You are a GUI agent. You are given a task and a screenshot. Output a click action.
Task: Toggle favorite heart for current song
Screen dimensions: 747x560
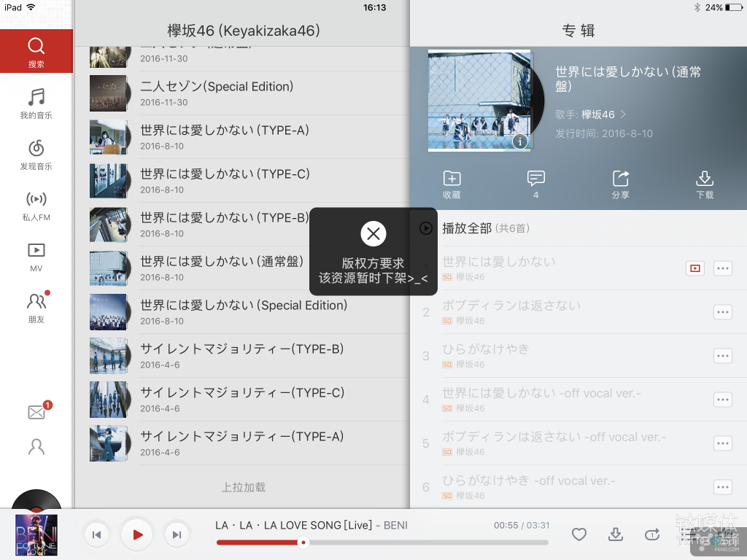(x=578, y=534)
